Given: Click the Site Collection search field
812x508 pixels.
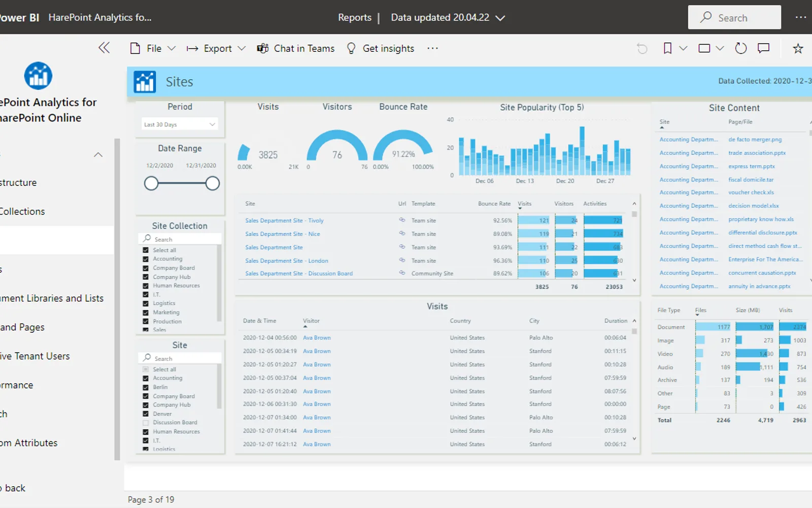Looking at the screenshot, I should 180,239.
